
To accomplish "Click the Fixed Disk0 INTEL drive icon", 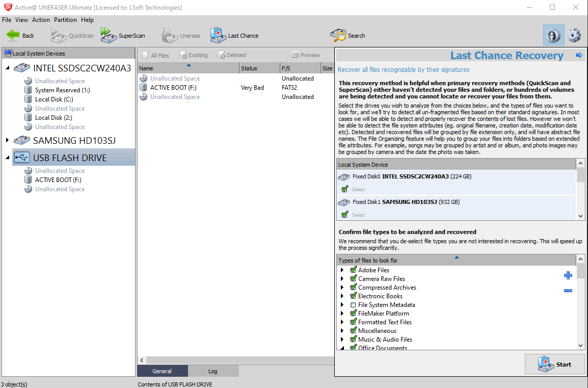I will pos(344,177).
